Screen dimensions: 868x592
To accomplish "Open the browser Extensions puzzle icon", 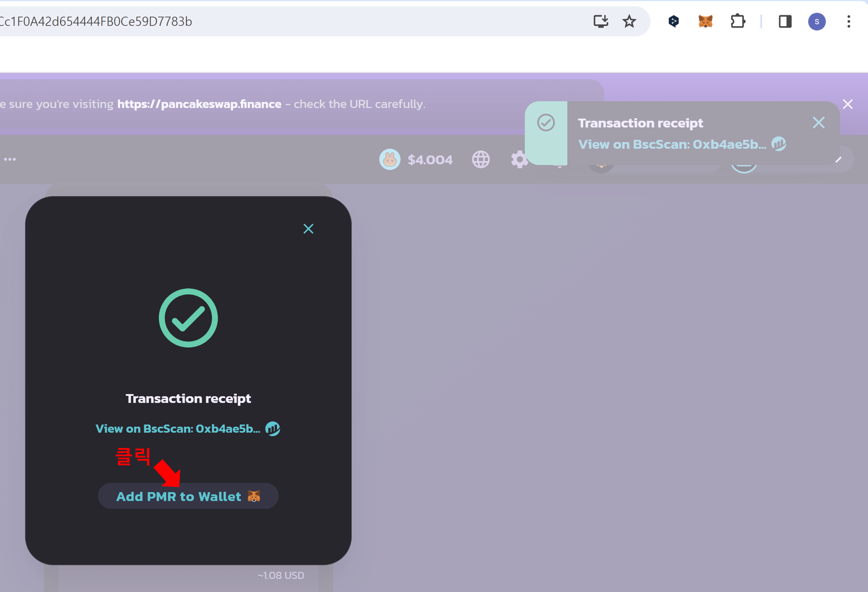I will click(738, 21).
